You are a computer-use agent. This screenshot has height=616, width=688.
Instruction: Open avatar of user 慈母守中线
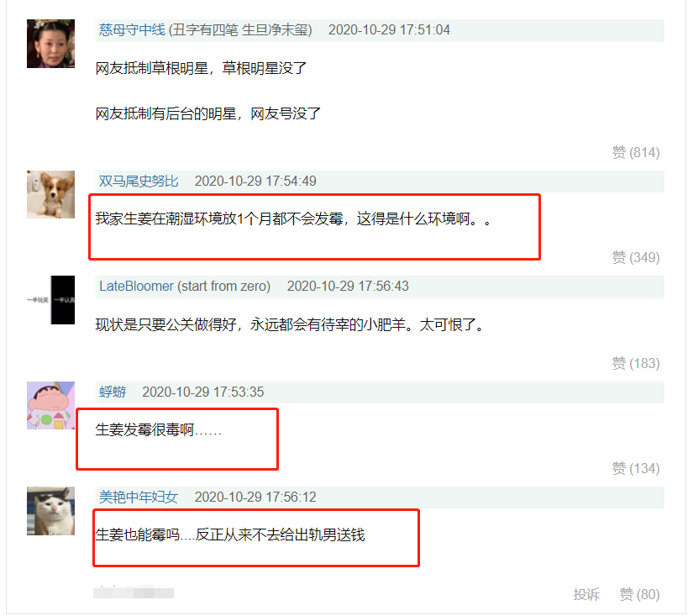coord(51,44)
